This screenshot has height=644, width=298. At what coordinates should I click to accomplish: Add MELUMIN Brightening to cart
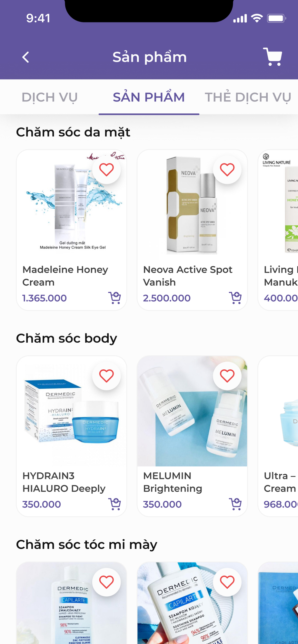(235, 504)
